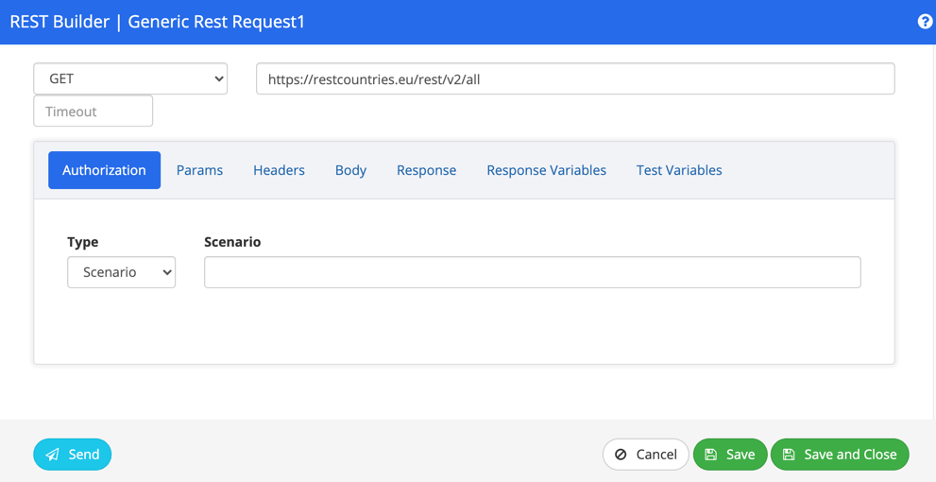Click the request URL field
Screen dimensions: 936x482
click(x=575, y=79)
